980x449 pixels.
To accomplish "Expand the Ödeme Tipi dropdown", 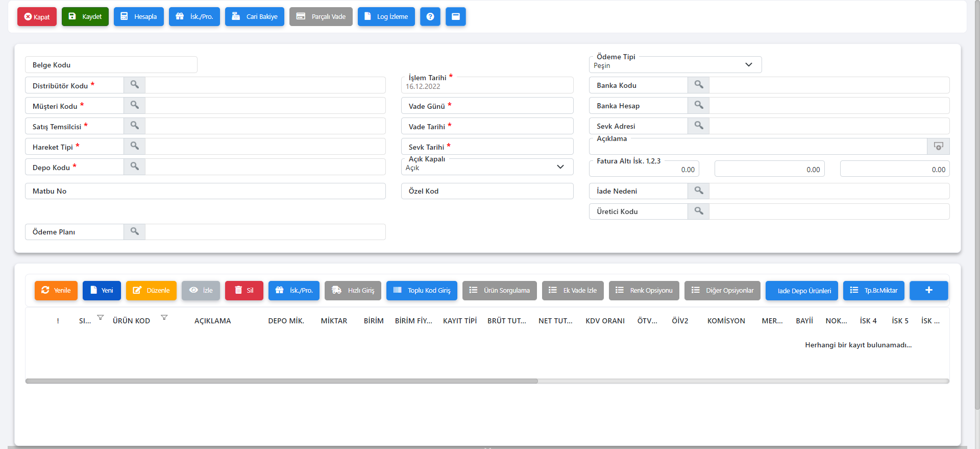I will pyautogui.click(x=748, y=65).
